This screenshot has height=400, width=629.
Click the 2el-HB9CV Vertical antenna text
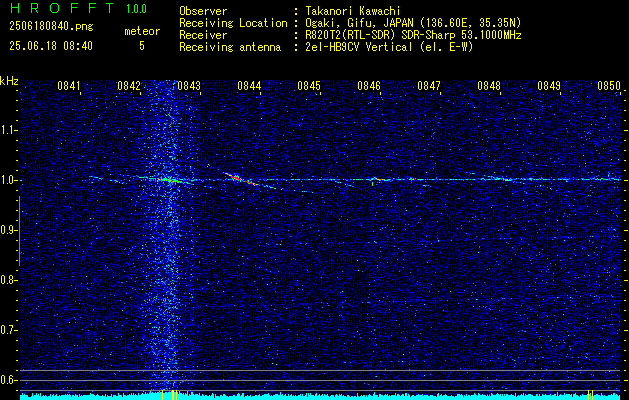coord(389,47)
